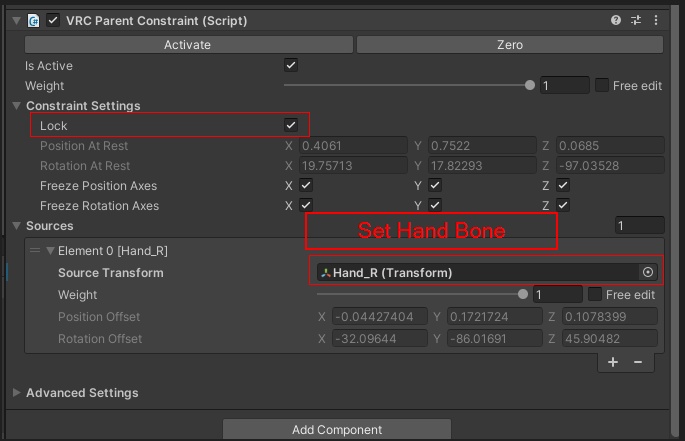Click the inspector vertical scrollbar

(676, 219)
